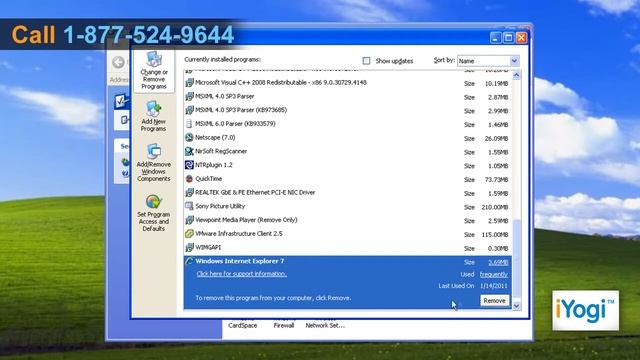This screenshot has width=640, height=360.
Task: Open Change or Remove Programs panel
Action: 154,71
